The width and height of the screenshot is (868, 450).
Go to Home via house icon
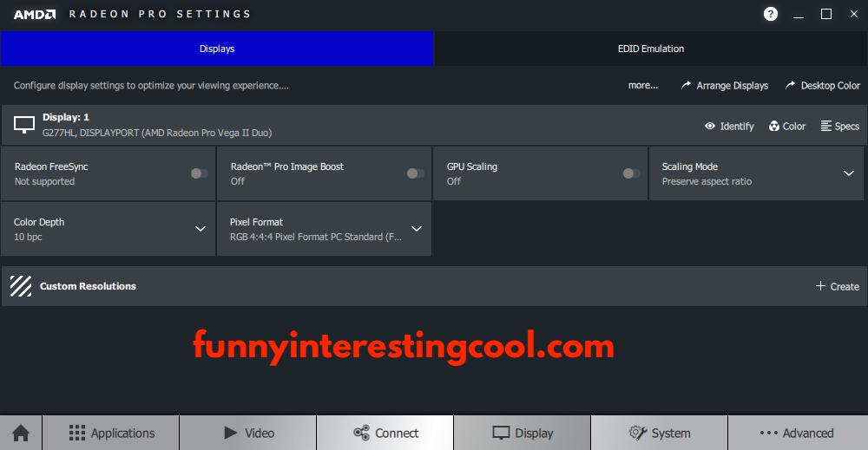[x=21, y=433]
